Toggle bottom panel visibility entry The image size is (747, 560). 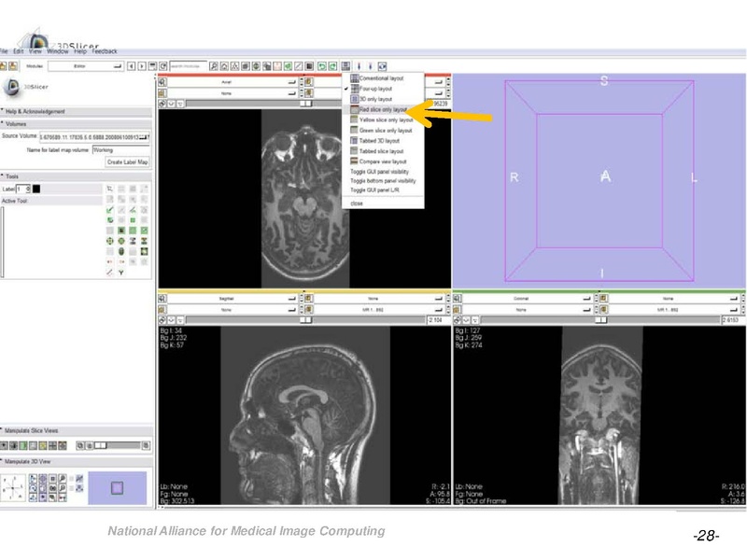383,181
